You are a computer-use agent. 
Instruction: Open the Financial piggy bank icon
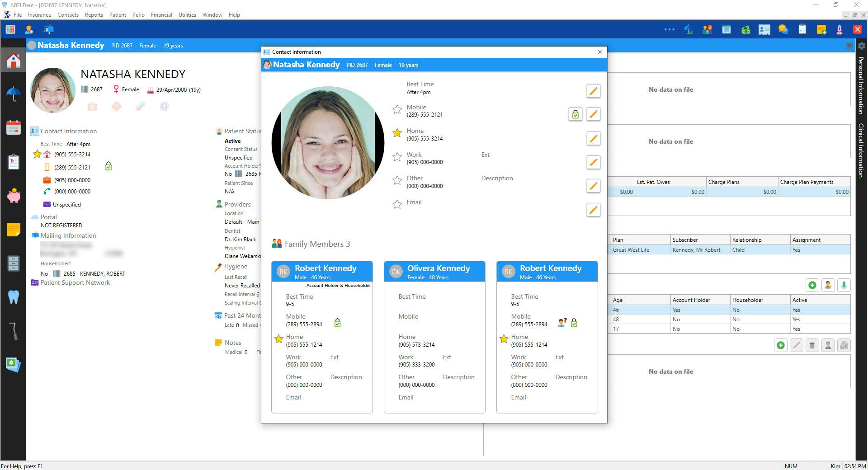tap(13, 196)
